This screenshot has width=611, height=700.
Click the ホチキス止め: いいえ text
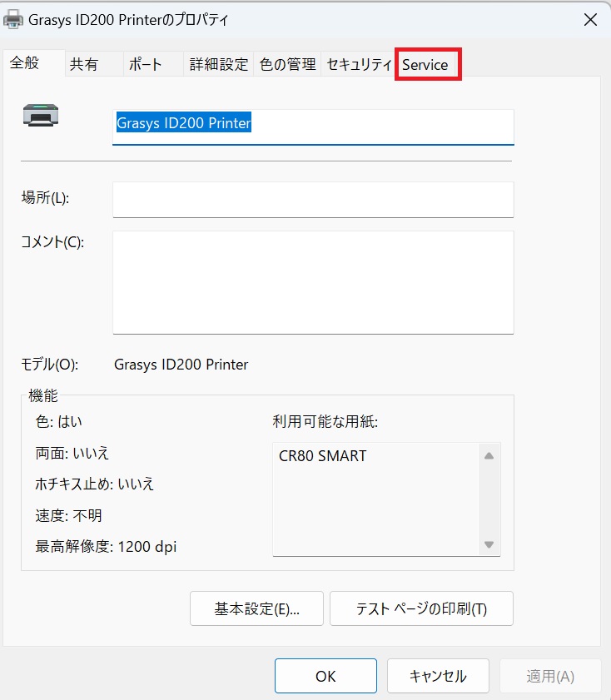tap(94, 484)
